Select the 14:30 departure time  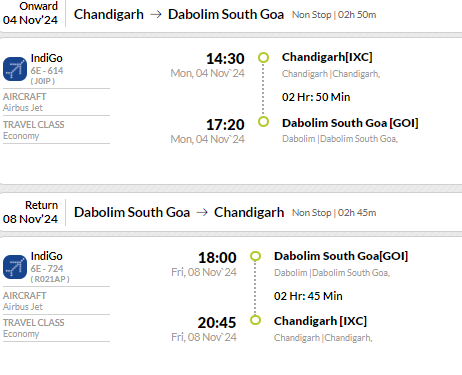(225, 59)
